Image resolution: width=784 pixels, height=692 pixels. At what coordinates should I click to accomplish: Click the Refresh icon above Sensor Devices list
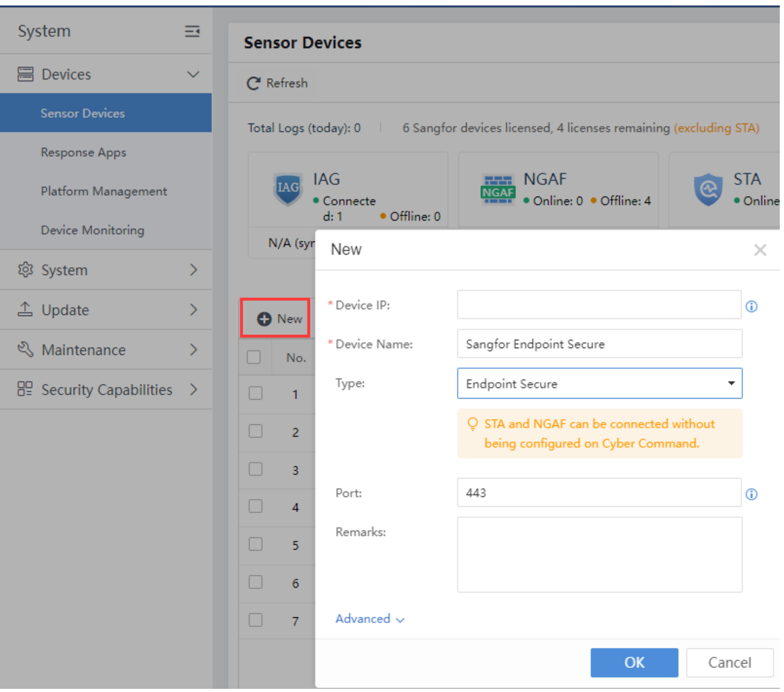[253, 83]
